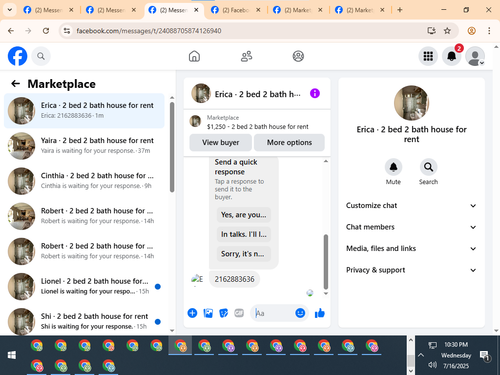
Task: Choose a sticker from composer toolbar
Action: tap(223, 313)
